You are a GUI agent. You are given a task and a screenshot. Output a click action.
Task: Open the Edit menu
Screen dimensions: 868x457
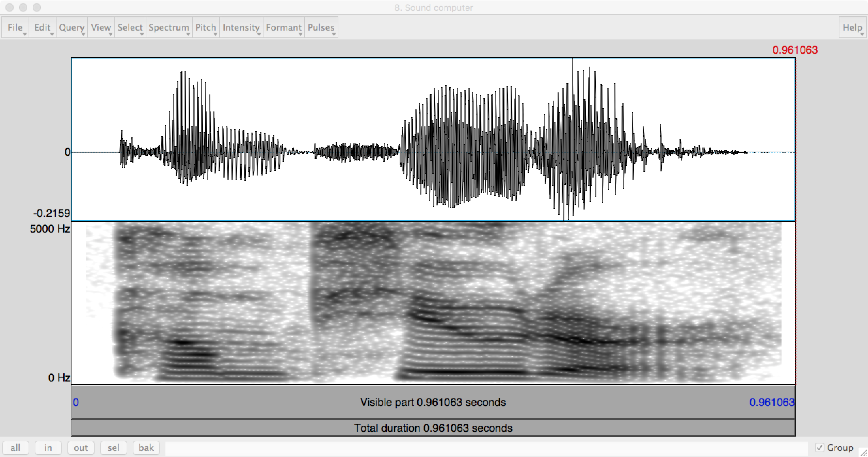(x=43, y=28)
